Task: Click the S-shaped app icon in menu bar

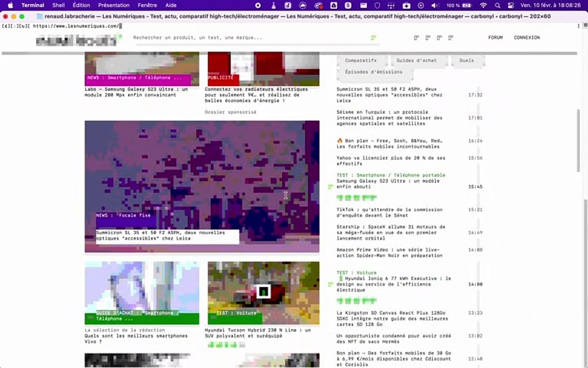Action: 348,5
